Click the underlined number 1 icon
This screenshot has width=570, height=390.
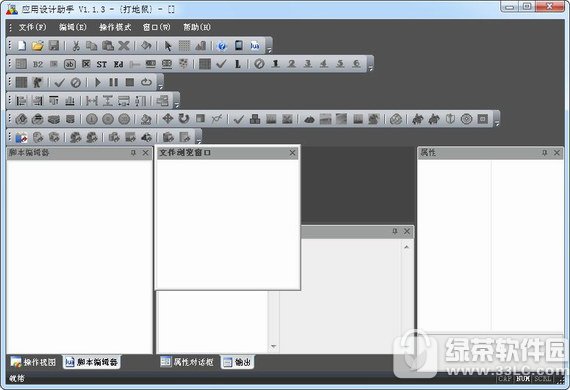click(276, 64)
